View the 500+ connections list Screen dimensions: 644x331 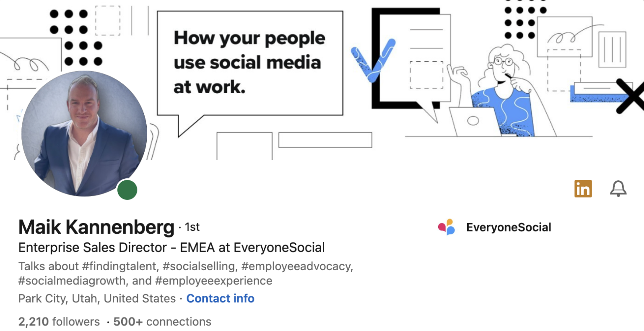pyautogui.click(x=162, y=322)
